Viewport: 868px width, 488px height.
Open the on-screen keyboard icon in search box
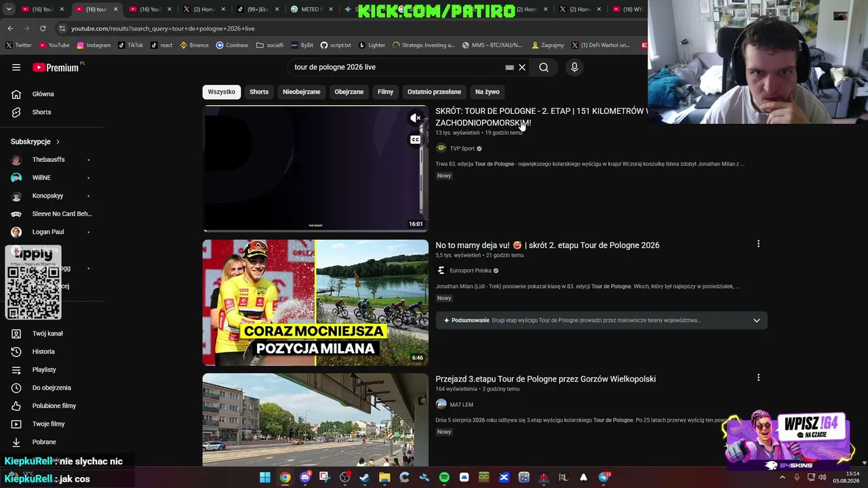point(509,67)
